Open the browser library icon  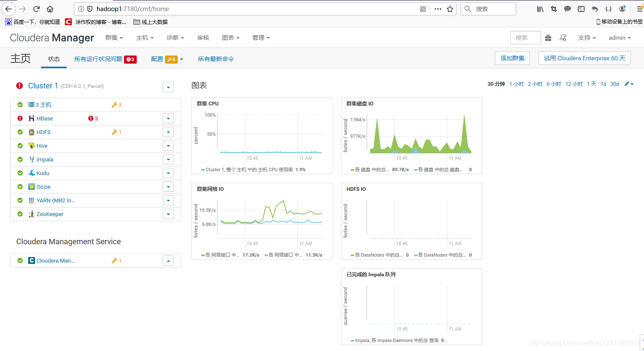540,9
